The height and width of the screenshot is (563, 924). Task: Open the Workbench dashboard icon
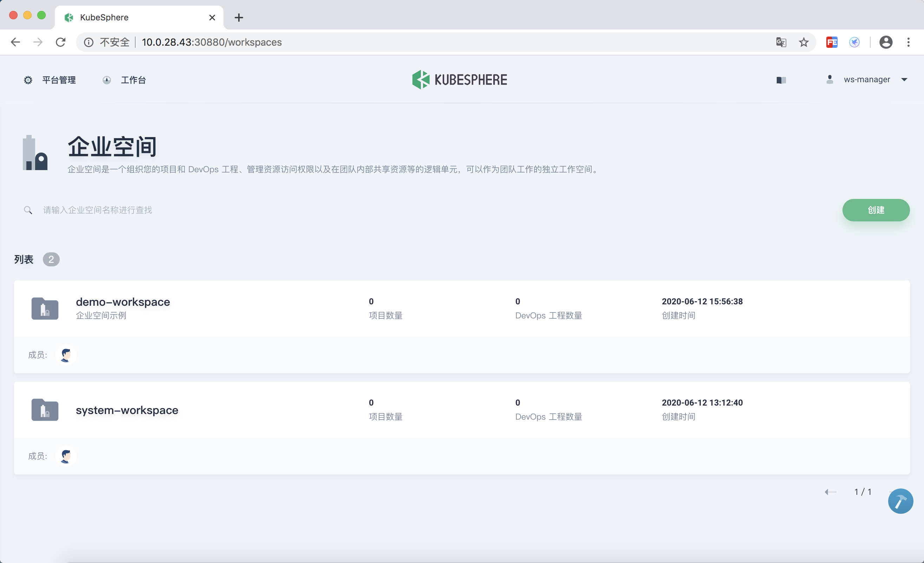point(107,80)
